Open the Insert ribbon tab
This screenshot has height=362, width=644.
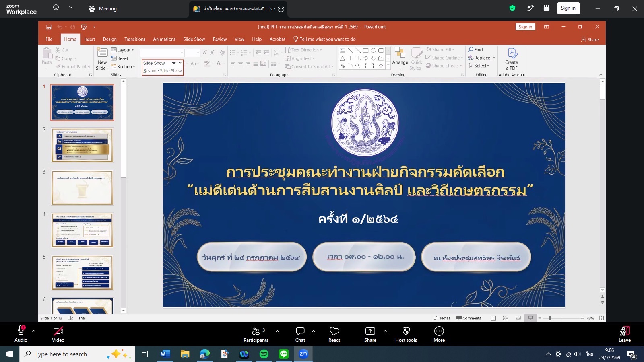point(89,39)
